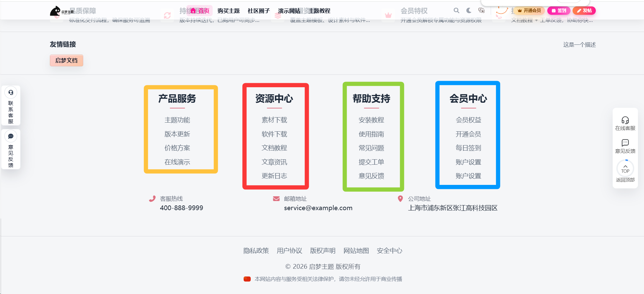Viewport: 644px width, 294px height.
Task: Click the address 上海市浦东新区张江高科技园区
Action: (453, 208)
